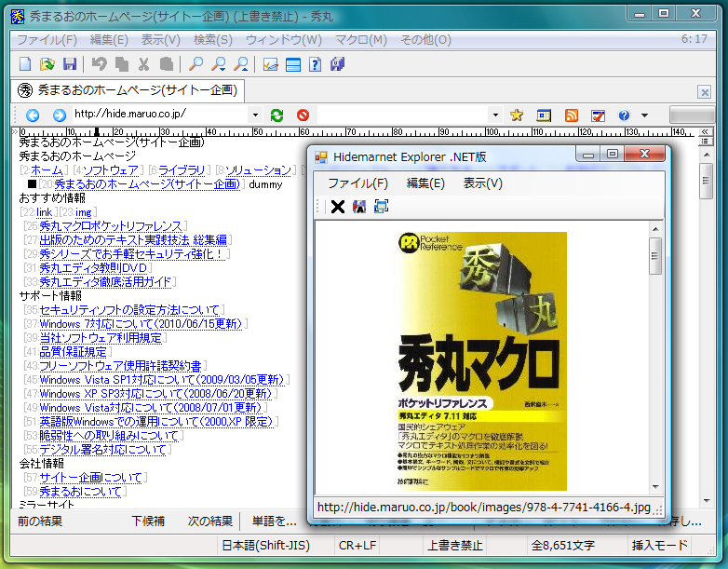The image size is (728, 569).
Task: Click the 次の結果 button
Action: [209, 522]
